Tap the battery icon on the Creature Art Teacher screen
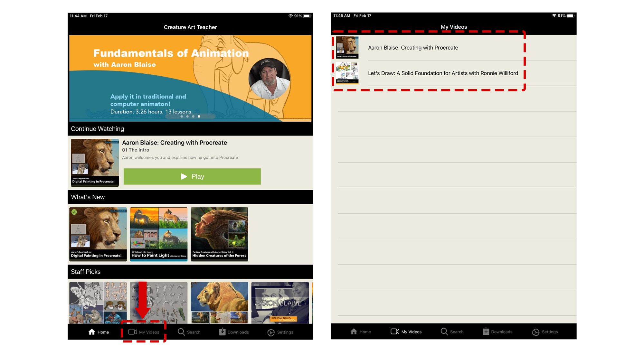The height and width of the screenshot is (355, 644). pyautogui.click(x=307, y=16)
